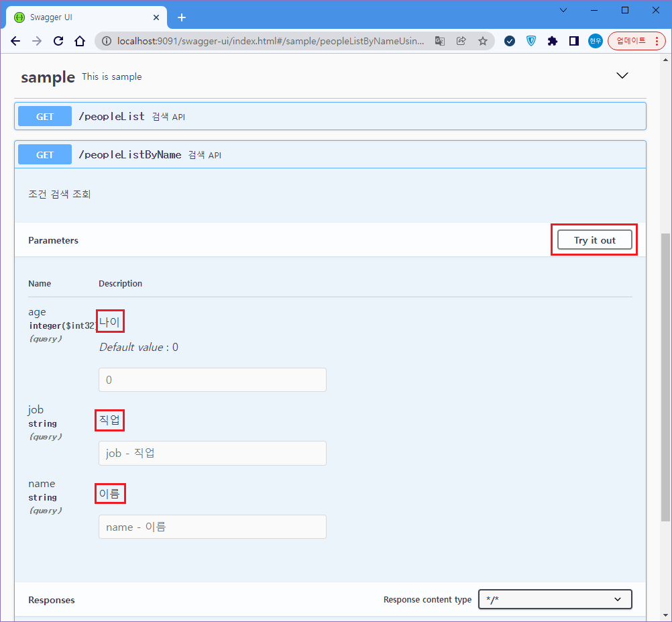Viewport: 672px width, 622px height.
Task: Open the shield extension icon
Action: coord(531,41)
